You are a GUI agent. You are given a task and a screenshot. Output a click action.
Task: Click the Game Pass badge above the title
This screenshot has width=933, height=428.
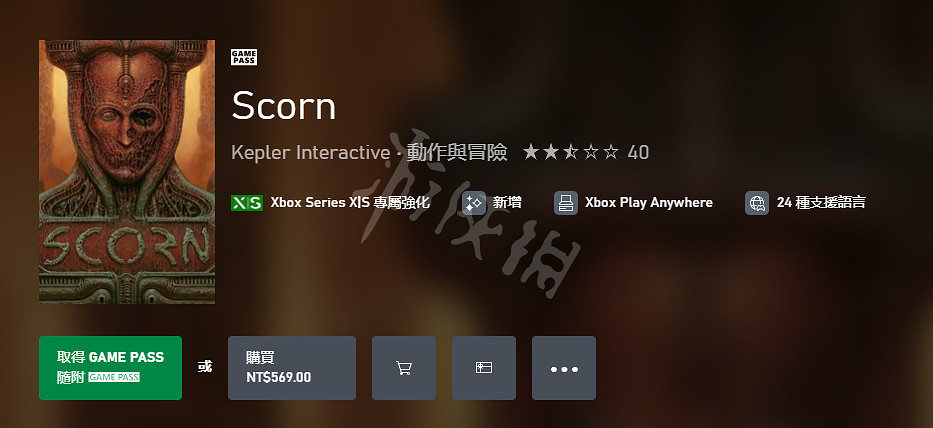[x=244, y=57]
